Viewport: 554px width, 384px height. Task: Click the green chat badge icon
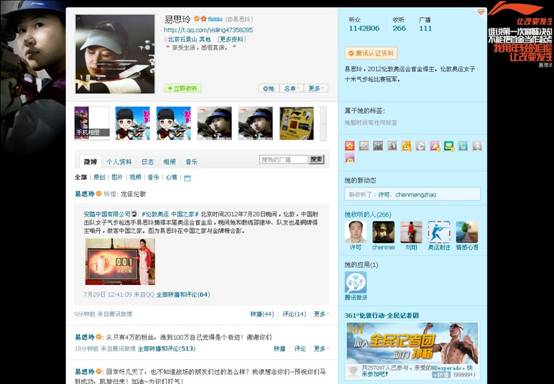click(x=449, y=146)
